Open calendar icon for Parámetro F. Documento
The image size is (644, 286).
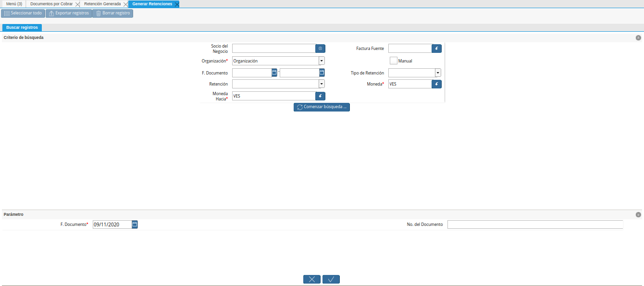[x=135, y=224]
